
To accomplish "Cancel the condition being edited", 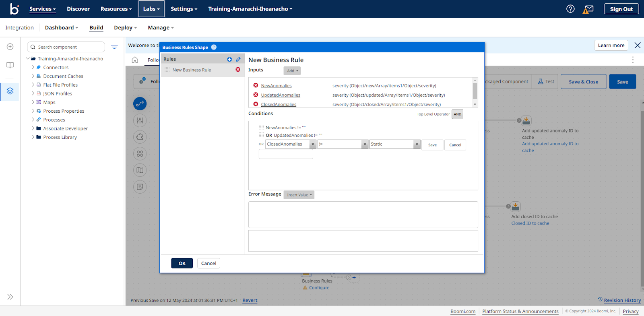I will [455, 145].
